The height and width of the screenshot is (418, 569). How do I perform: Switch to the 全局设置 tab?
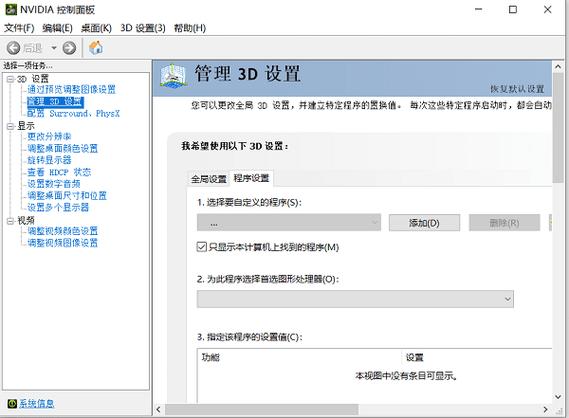[209, 179]
